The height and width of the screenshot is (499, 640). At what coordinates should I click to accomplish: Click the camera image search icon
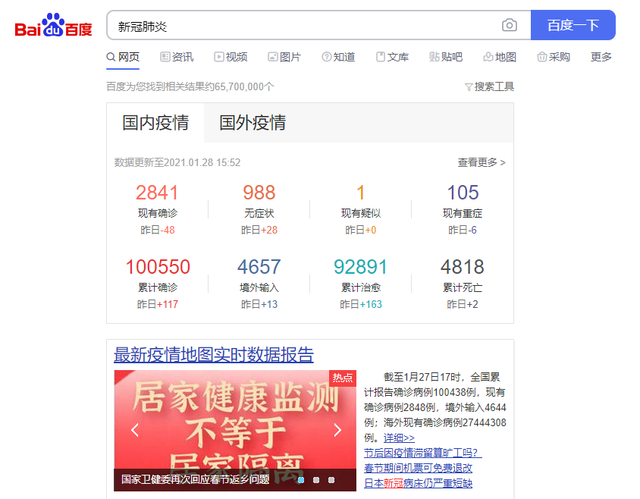pyautogui.click(x=509, y=26)
